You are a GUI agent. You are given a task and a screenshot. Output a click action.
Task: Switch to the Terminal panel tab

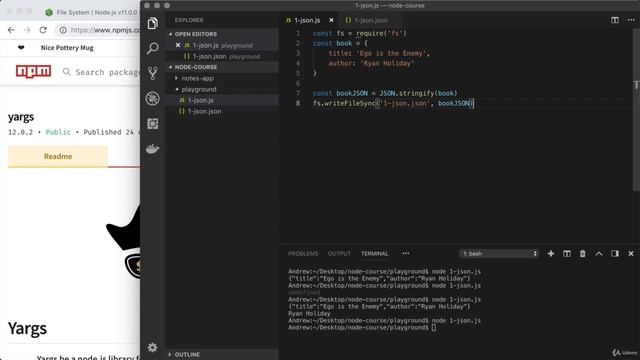tap(374, 253)
